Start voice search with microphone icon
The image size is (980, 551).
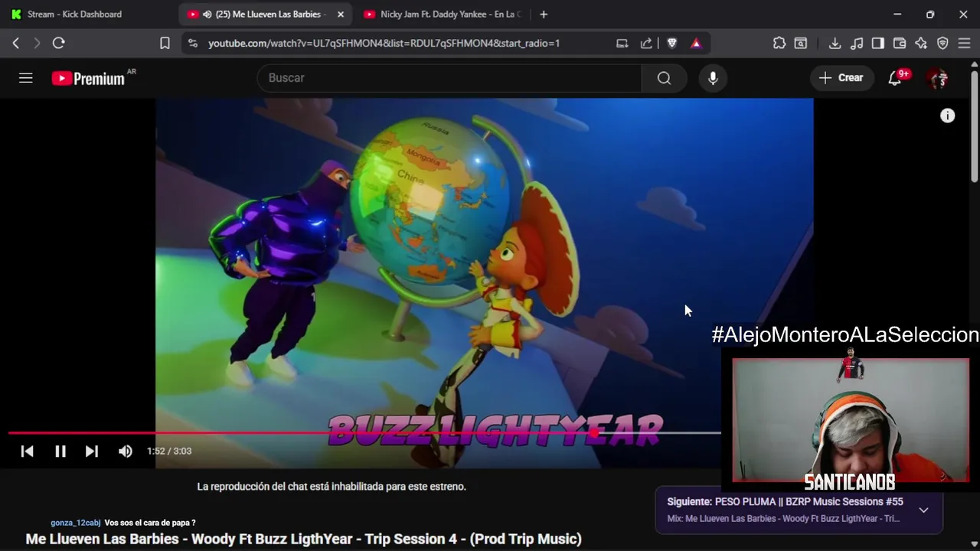click(713, 78)
